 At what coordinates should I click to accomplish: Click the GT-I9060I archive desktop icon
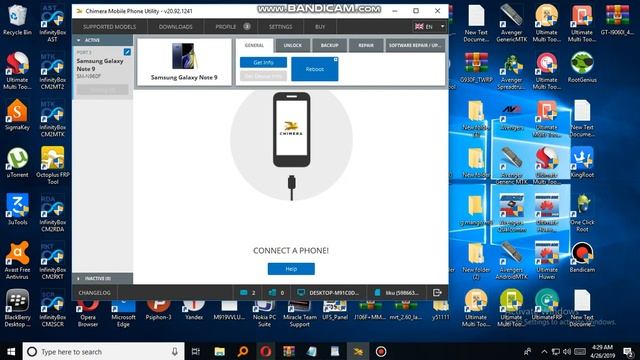tap(617, 20)
